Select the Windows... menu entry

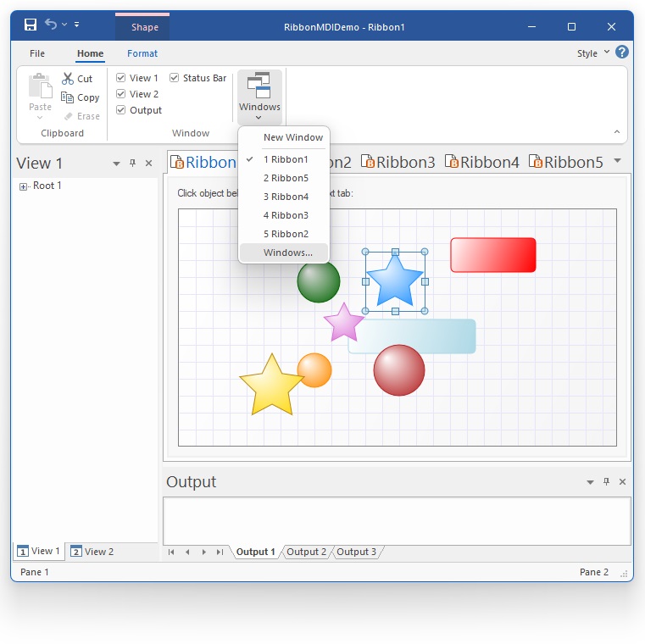(287, 253)
